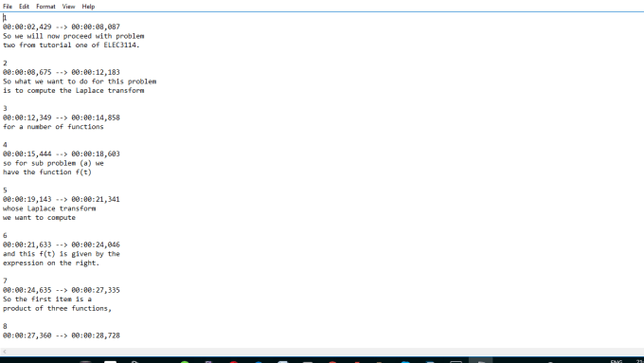Image resolution: width=644 pixels, height=363 pixels.
Task: Open the Edit menu
Action: tap(24, 7)
